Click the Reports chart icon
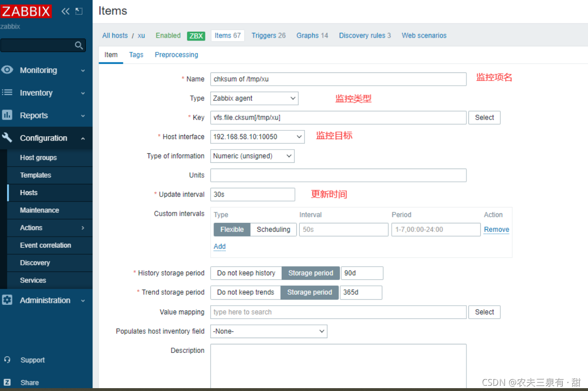Screen dimensions: 588x391 point(7,115)
